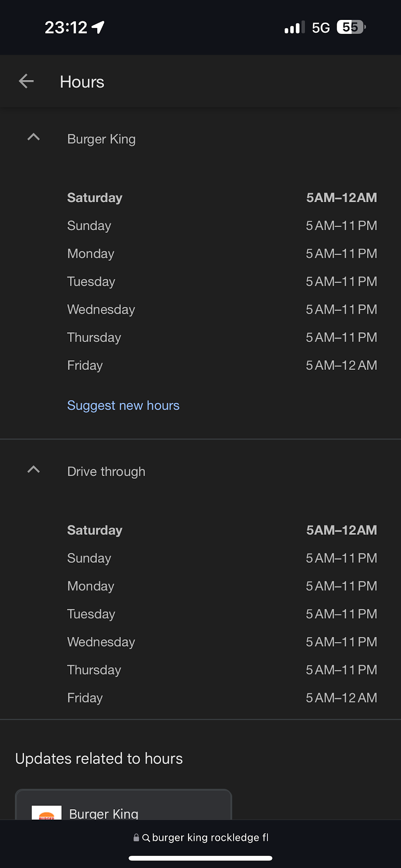Click the Suggest new hours link
Screen dimensions: 401x868
pos(123,406)
